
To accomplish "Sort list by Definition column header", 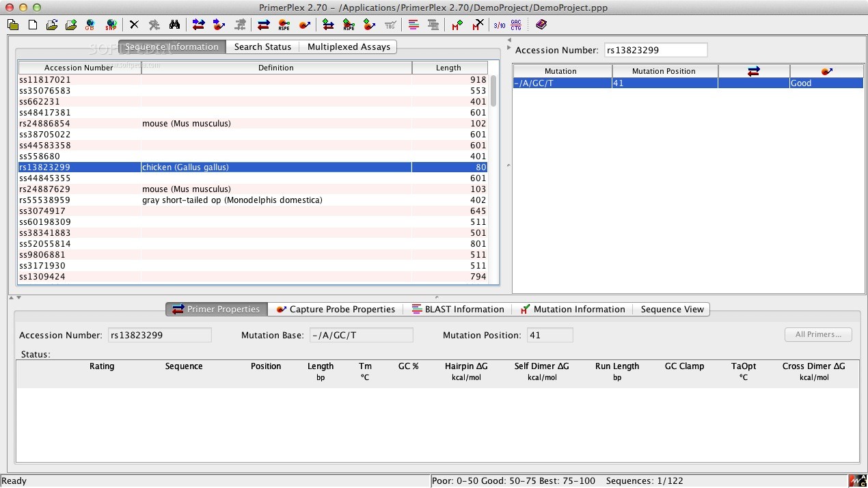I will (x=276, y=68).
